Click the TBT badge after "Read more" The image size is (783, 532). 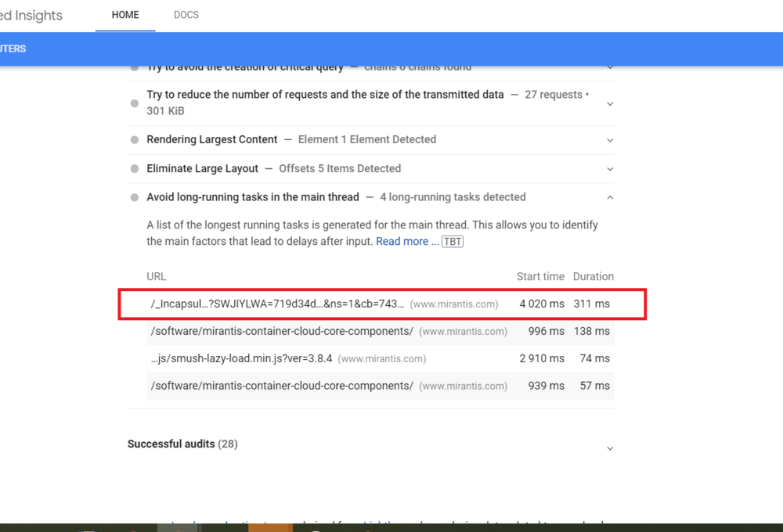pos(452,241)
